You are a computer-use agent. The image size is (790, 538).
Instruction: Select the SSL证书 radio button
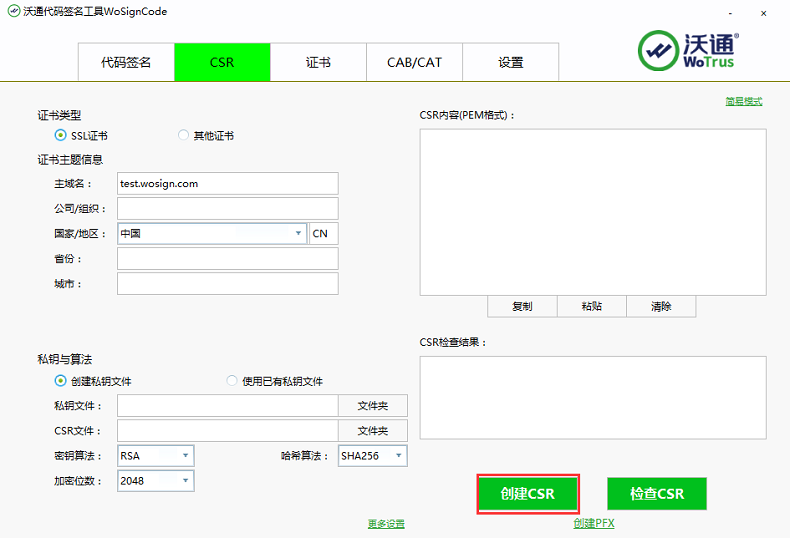[x=61, y=136]
